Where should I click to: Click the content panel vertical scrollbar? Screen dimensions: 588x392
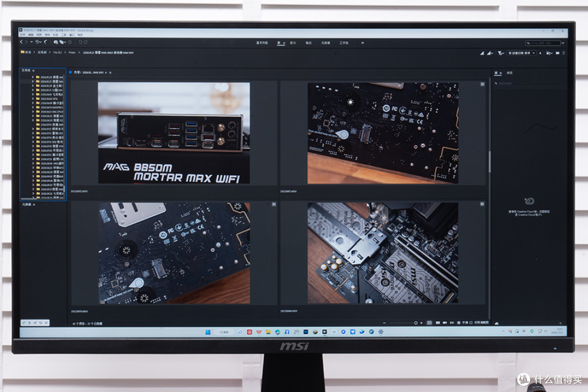click(489, 161)
